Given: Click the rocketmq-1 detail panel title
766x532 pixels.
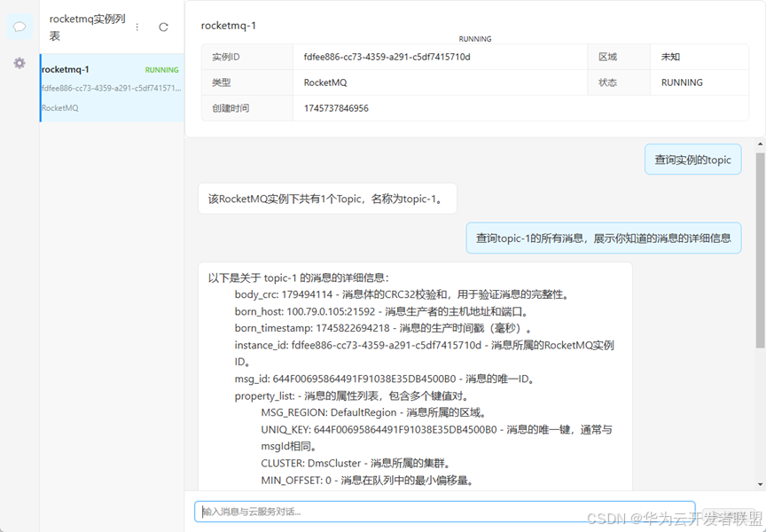Looking at the screenshot, I should [229, 26].
